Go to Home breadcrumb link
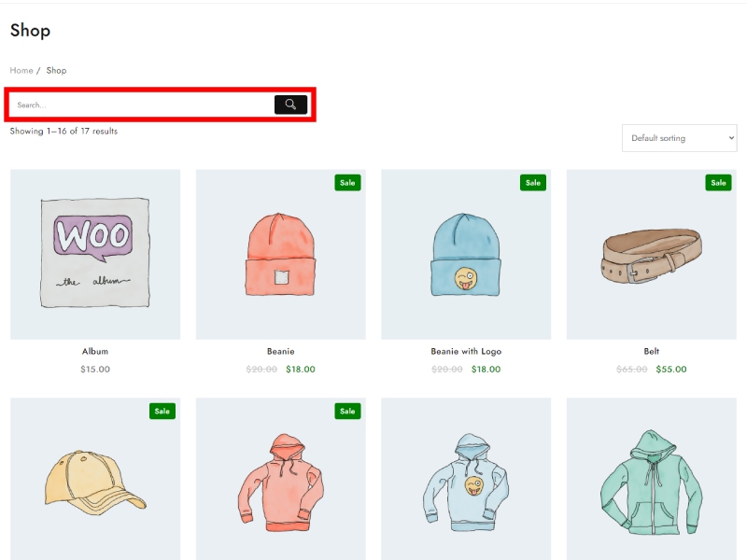The image size is (747, 560). (21, 71)
